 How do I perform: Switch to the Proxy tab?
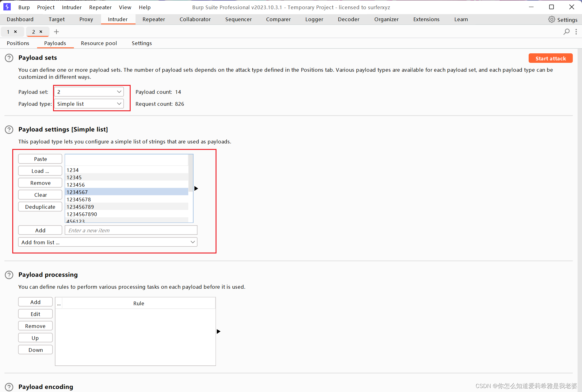point(86,19)
